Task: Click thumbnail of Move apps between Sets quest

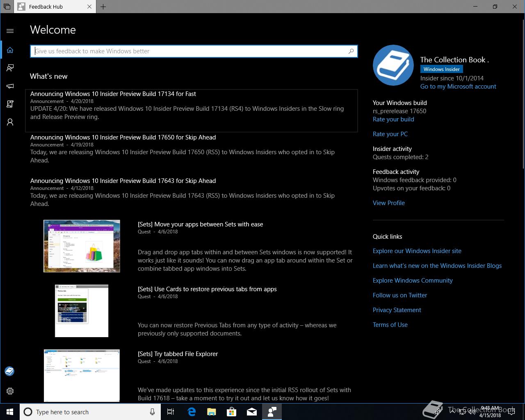Action: coord(82,246)
